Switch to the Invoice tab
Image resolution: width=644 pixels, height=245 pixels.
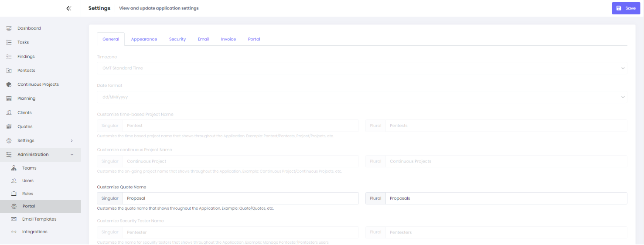point(228,39)
